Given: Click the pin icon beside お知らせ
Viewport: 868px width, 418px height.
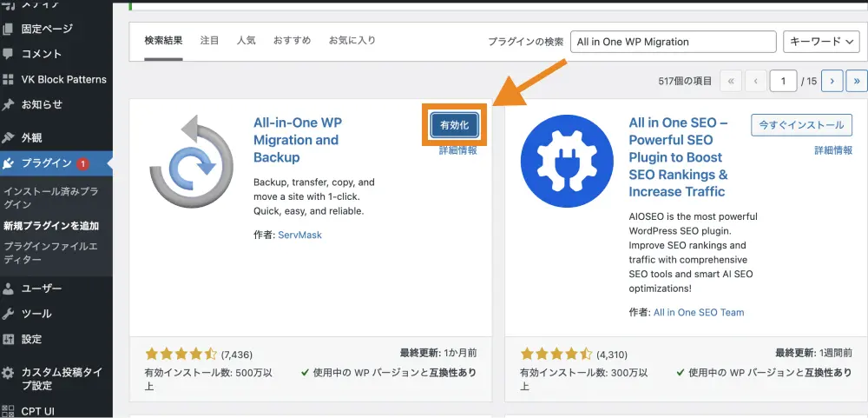Looking at the screenshot, I should tap(8, 104).
